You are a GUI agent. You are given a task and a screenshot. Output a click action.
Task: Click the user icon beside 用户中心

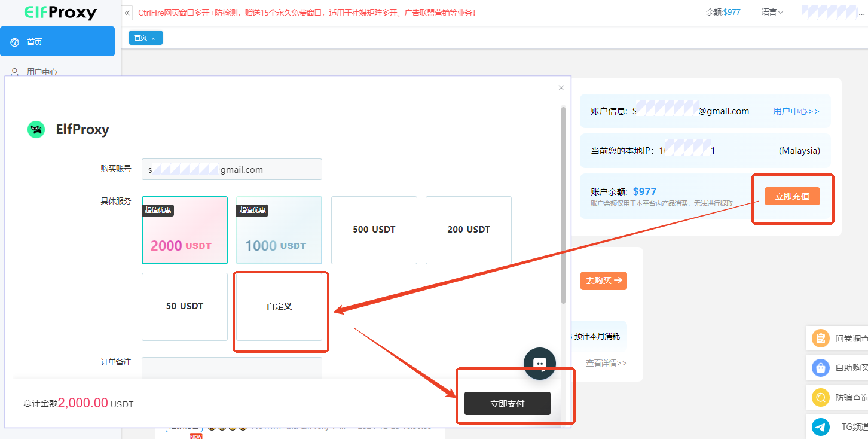pyautogui.click(x=15, y=72)
